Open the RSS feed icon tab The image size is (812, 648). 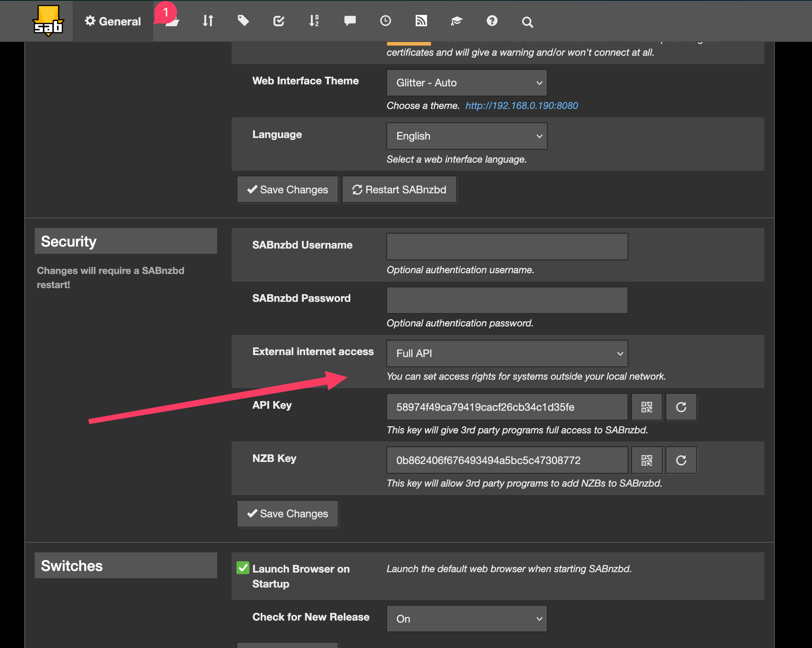[x=421, y=21]
